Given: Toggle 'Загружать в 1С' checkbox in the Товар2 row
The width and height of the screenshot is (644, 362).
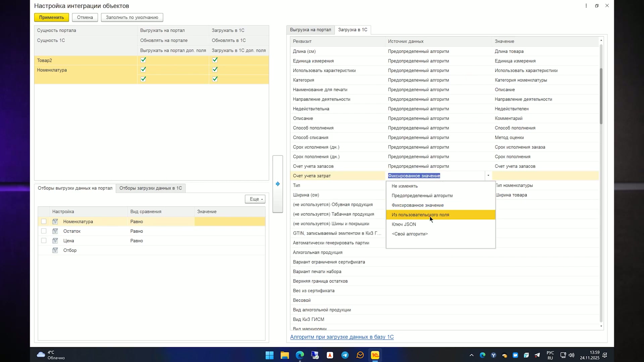Looking at the screenshot, I should (x=215, y=60).
